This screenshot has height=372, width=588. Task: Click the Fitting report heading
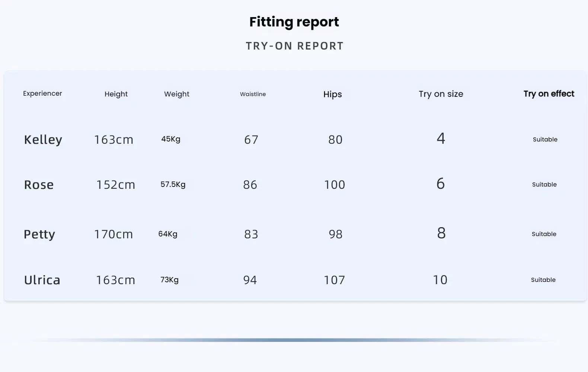click(294, 22)
